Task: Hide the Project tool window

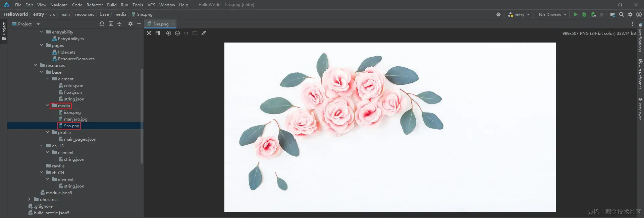Action: 139,24
